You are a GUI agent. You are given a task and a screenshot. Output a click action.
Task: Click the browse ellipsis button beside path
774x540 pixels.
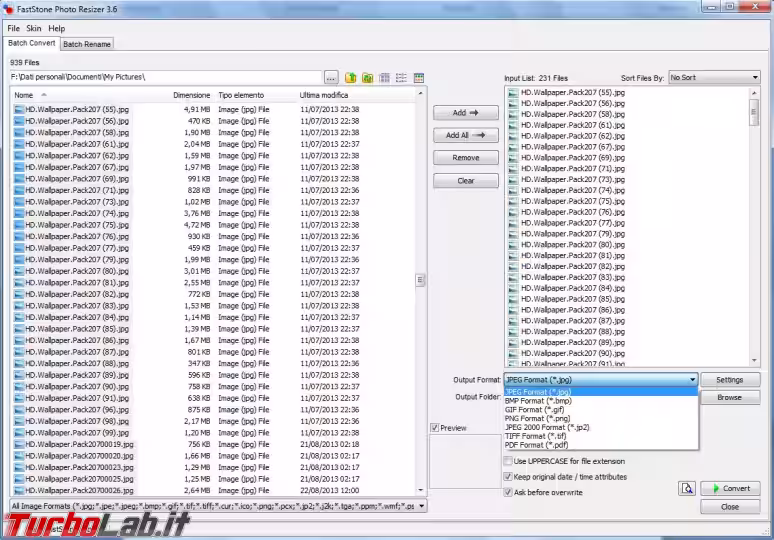click(331, 77)
